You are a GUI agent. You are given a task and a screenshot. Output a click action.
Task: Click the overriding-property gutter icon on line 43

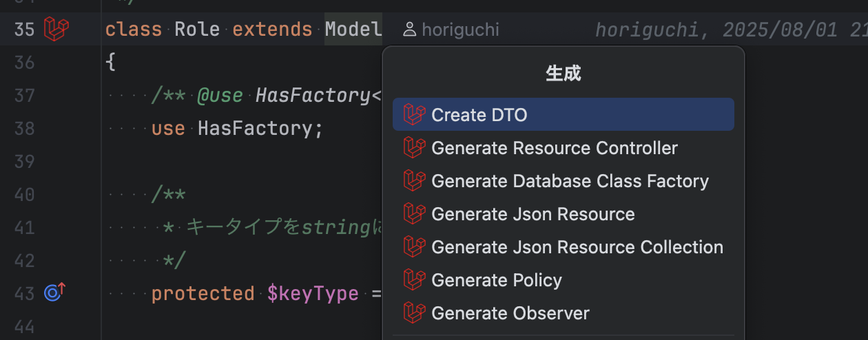coord(54,293)
